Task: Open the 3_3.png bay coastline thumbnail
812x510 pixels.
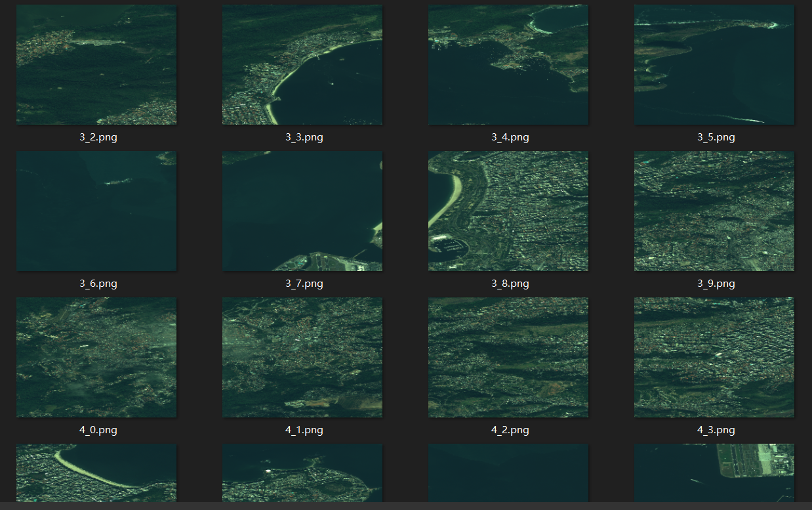Action: [x=302, y=64]
